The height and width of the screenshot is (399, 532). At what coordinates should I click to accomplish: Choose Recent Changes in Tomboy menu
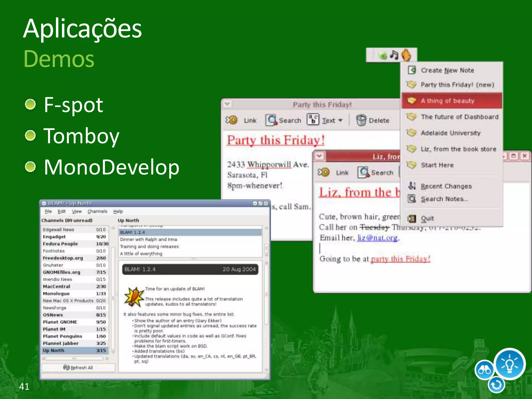(x=451, y=186)
